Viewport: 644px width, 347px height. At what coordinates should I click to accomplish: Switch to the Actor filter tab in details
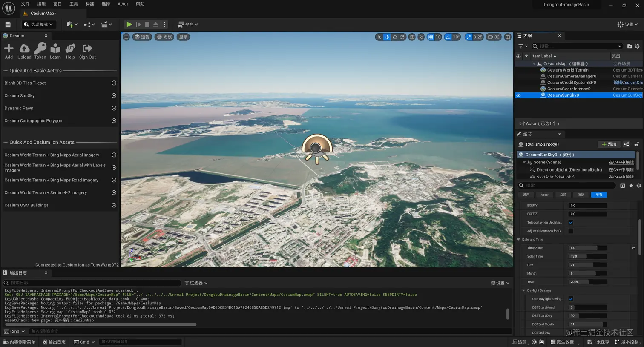pos(545,195)
